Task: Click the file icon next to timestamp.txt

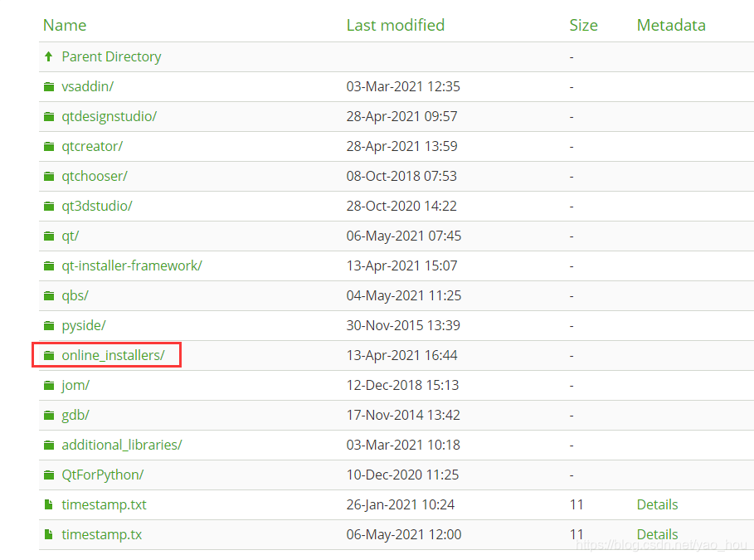Action: coord(49,504)
